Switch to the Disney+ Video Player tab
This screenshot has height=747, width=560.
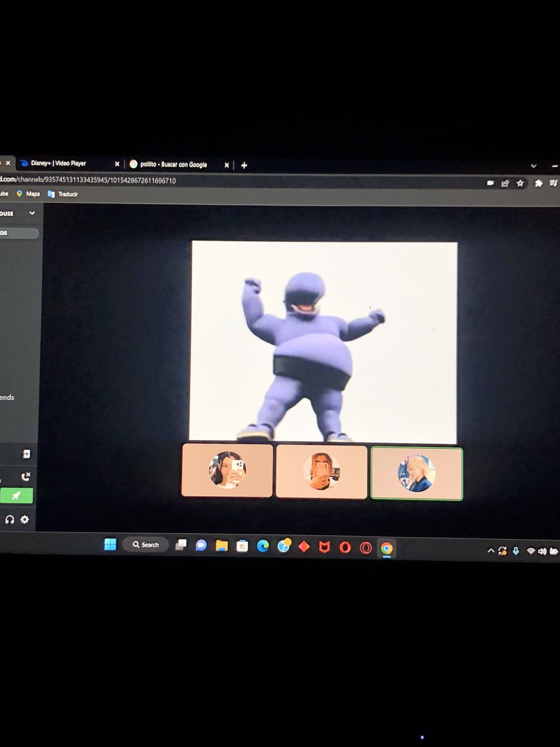point(67,164)
